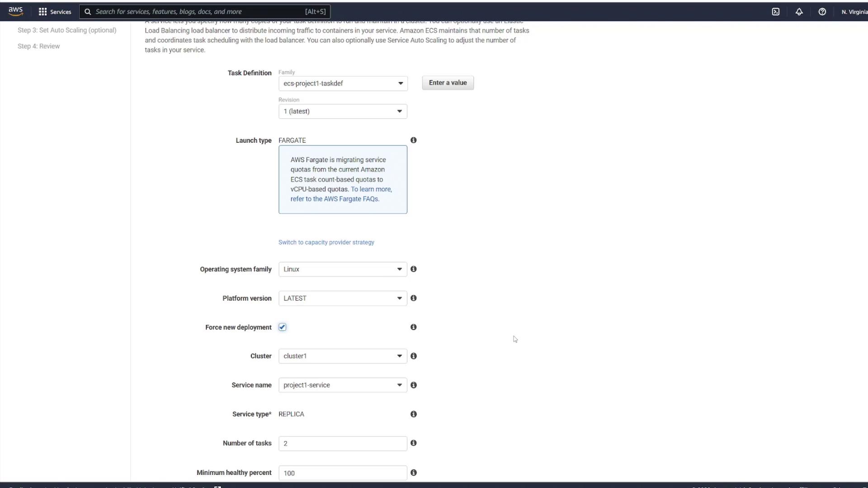Screen dimensions: 868x488
Task: Go to Step 4: Review
Action: pyautogui.click(x=38, y=46)
